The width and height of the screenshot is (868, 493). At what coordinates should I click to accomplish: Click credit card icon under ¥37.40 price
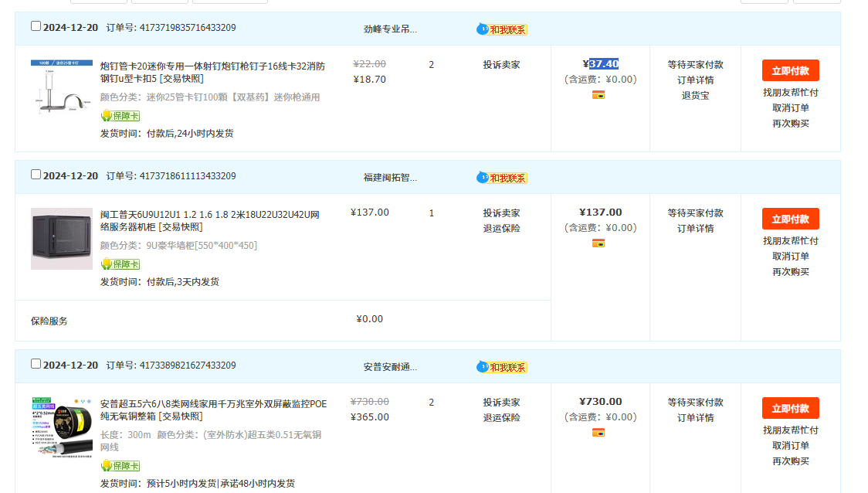[x=598, y=95]
